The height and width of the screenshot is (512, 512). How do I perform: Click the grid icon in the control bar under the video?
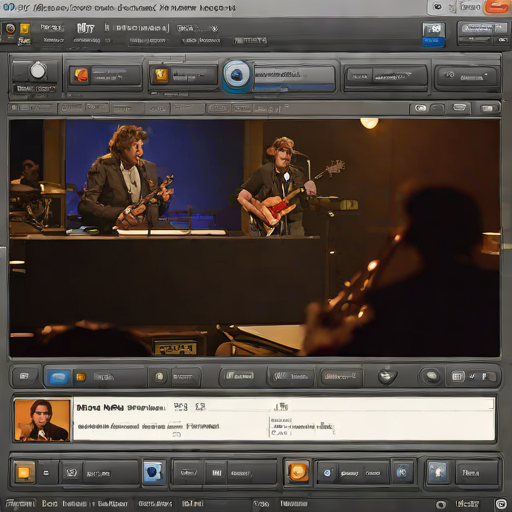click(x=457, y=377)
